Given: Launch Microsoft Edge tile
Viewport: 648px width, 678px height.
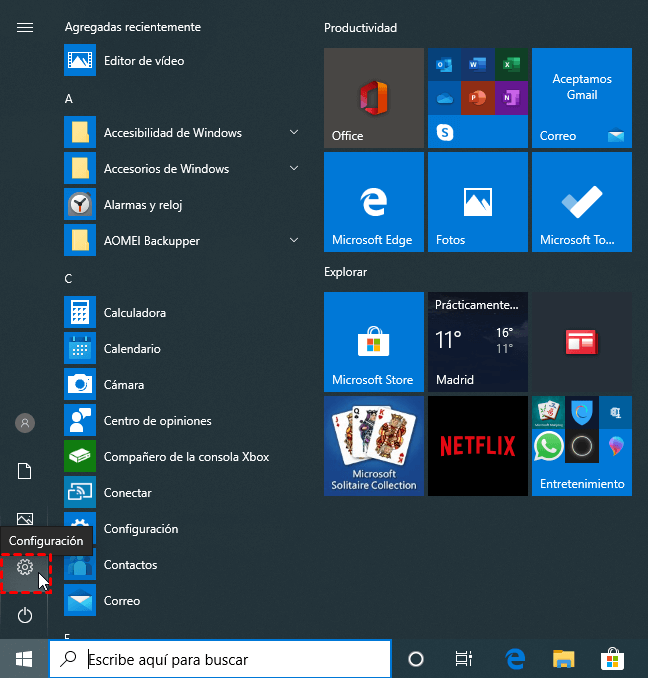Looking at the screenshot, I should (374, 202).
